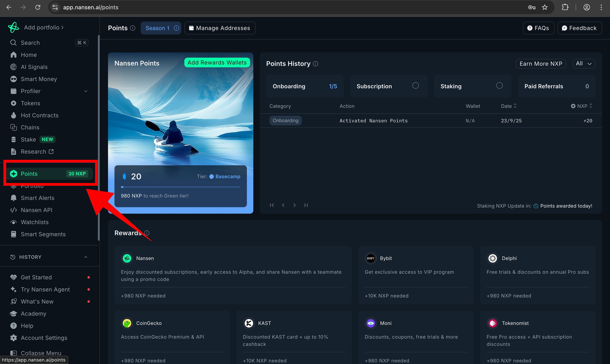The image size is (610, 364).
Task: Open the Feedback button
Action: 580,28
